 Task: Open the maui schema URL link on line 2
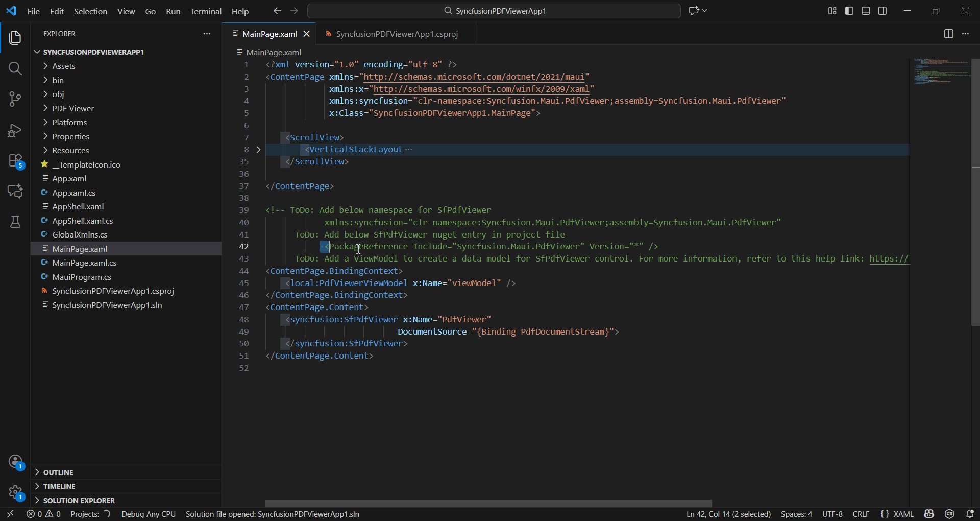(474, 77)
